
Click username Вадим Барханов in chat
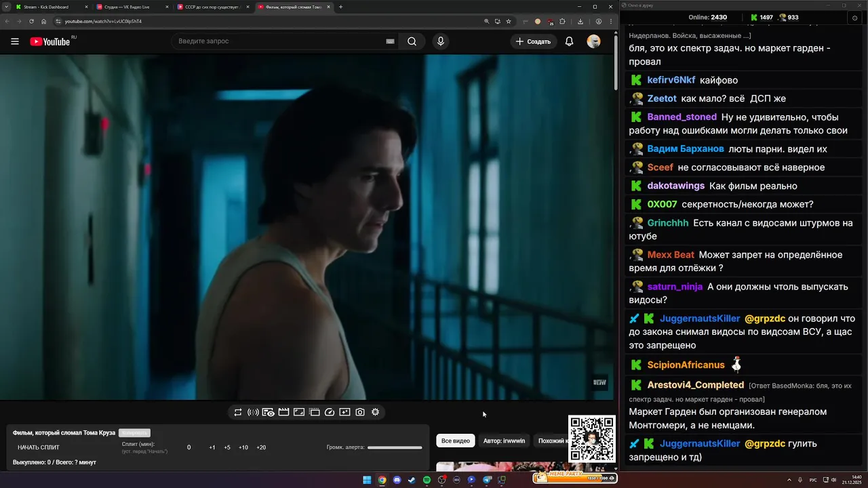(686, 148)
